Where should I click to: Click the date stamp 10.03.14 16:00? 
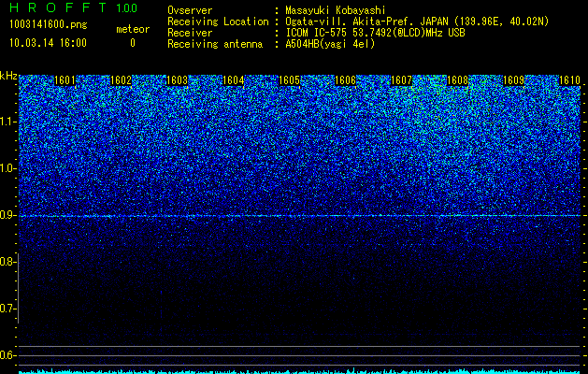(x=48, y=43)
